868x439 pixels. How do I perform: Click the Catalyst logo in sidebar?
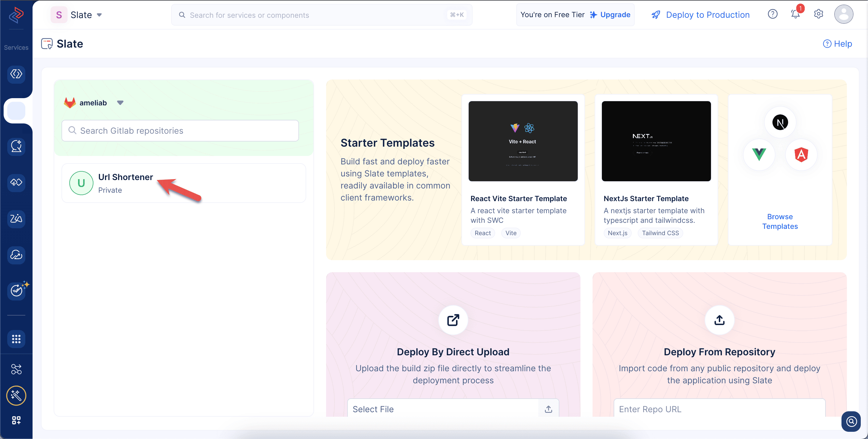tap(16, 15)
